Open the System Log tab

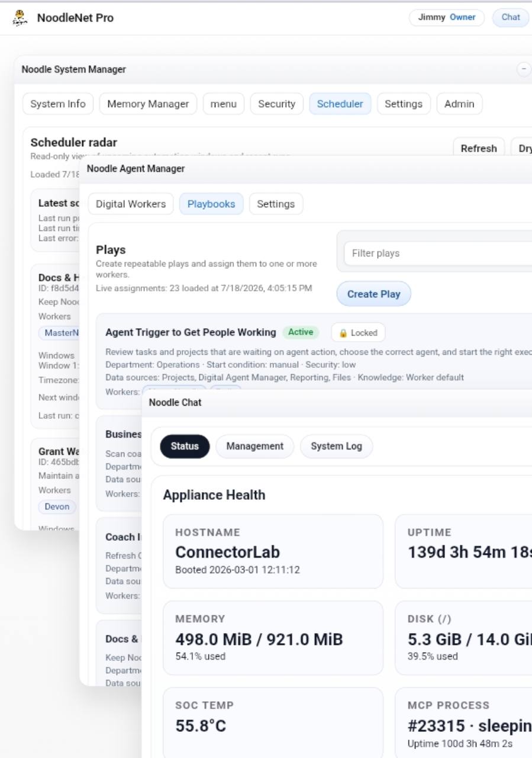336,446
